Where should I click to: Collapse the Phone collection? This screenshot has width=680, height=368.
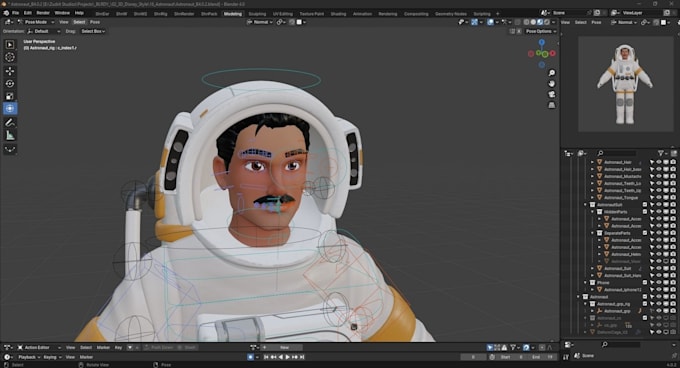(x=585, y=283)
